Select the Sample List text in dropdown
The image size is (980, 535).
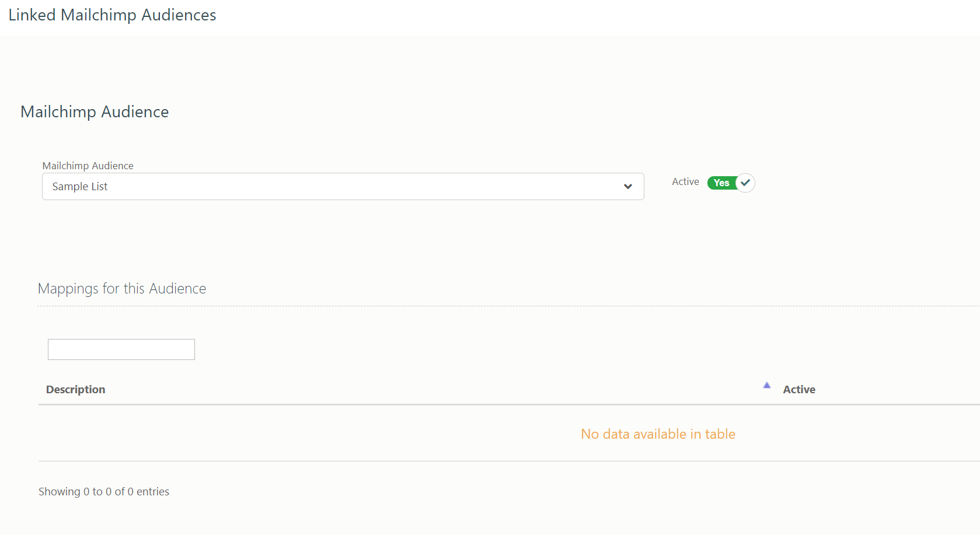[x=80, y=187]
